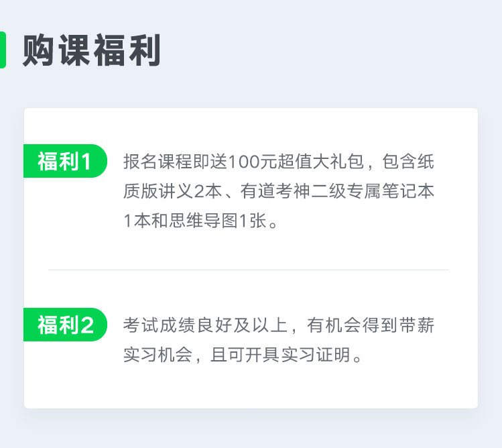Click the words 实习机会 on the last line
Screen dimensions: 502x448
(x=158, y=354)
